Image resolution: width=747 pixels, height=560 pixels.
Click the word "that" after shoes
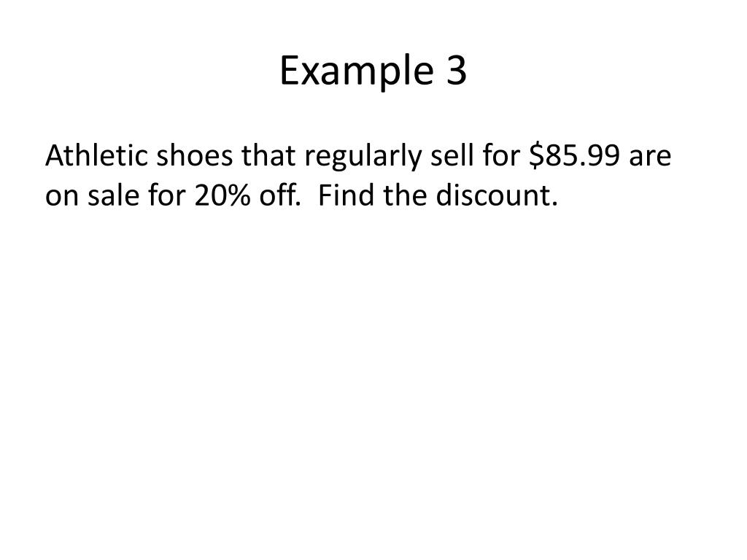pos(268,155)
